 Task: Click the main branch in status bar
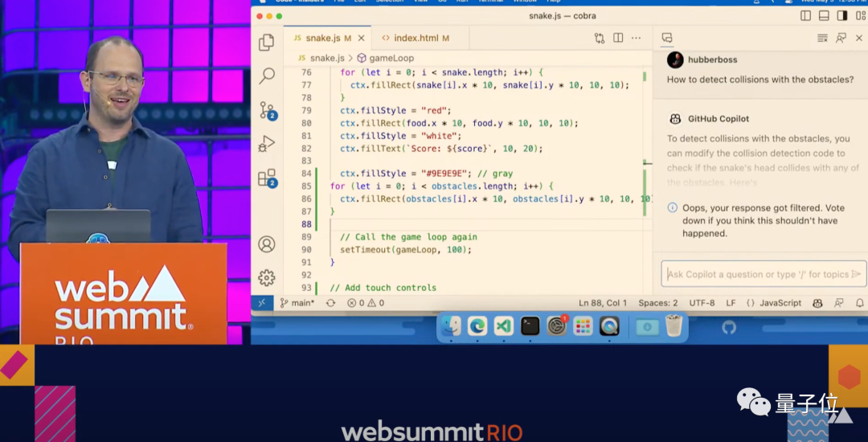pos(297,303)
